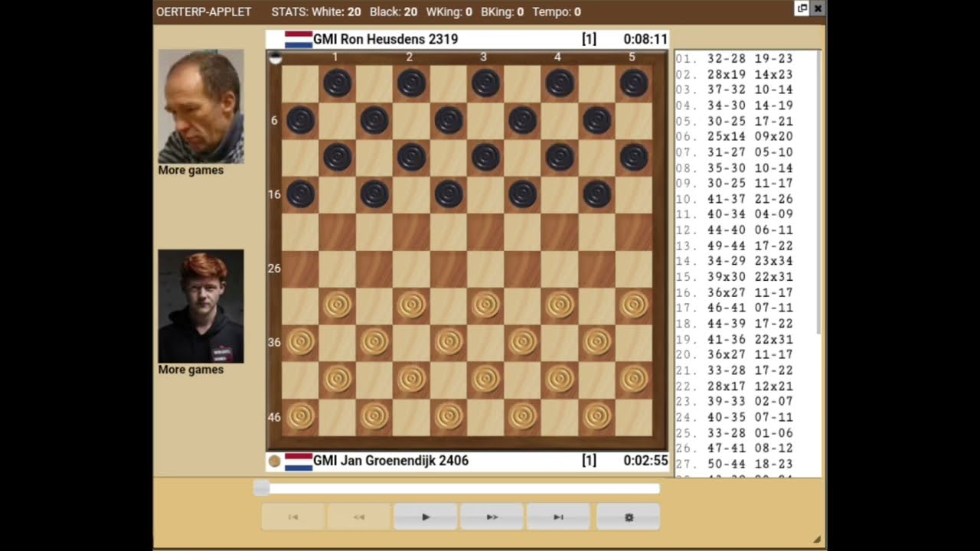
Task: Click the OERTERP-APPLET title text
Action: tap(204, 11)
